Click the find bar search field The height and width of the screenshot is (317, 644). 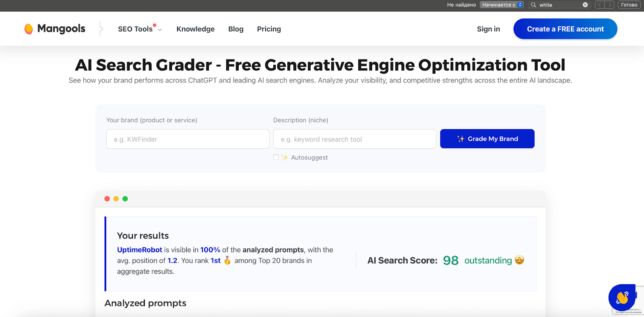point(559,5)
